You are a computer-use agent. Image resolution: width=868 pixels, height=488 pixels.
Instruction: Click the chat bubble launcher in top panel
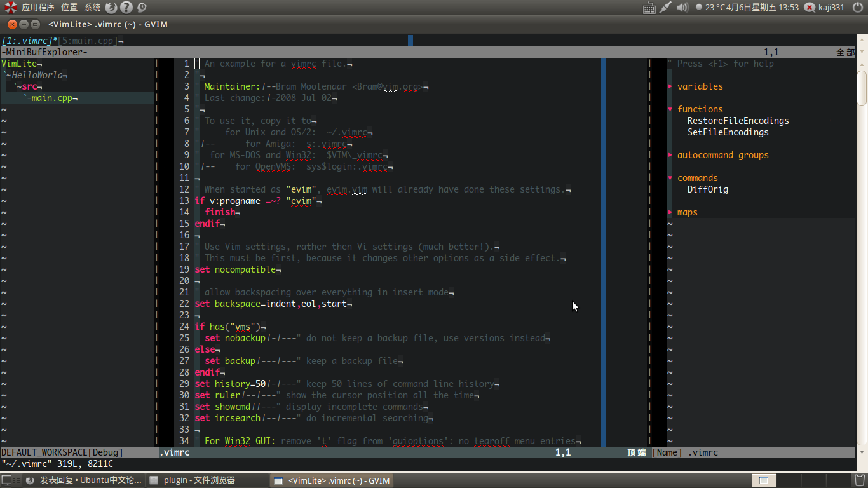pyautogui.click(x=142, y=8)
